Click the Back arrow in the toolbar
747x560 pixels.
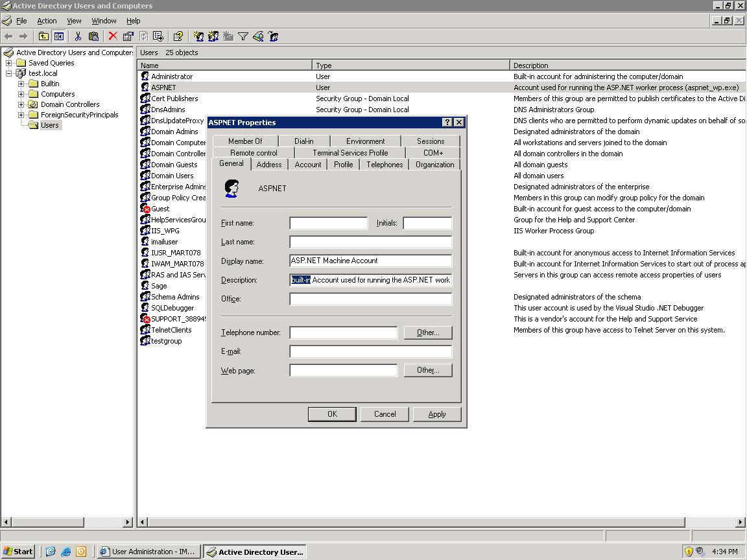point(8,36)
